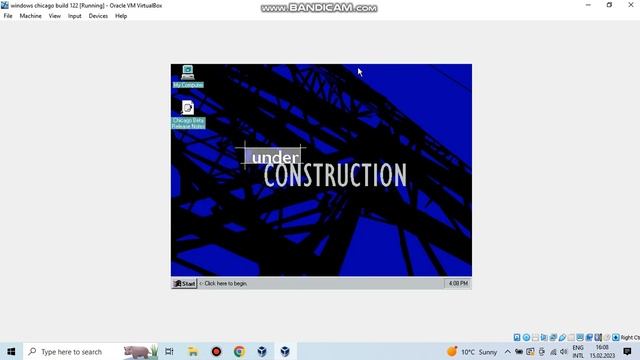This screenshot has height=360, width=640.
Task: Open File Explorer from the taskbar
Action: click(193, 351)
